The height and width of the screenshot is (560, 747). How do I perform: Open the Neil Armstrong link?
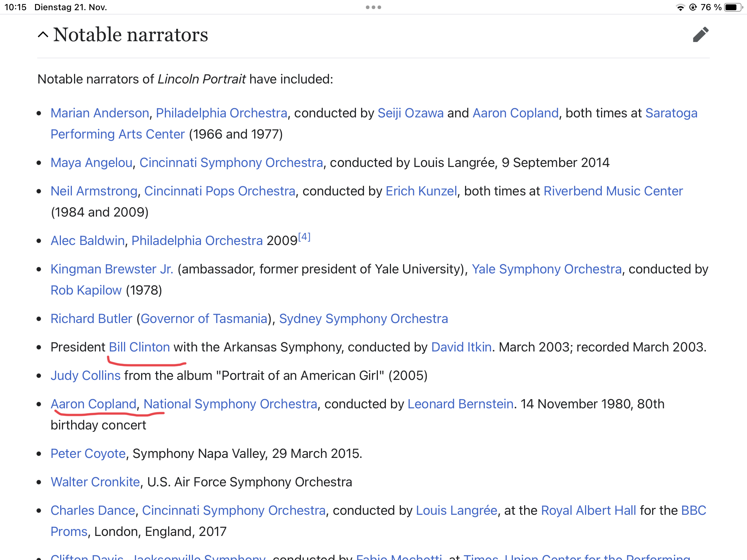point(94,191)
